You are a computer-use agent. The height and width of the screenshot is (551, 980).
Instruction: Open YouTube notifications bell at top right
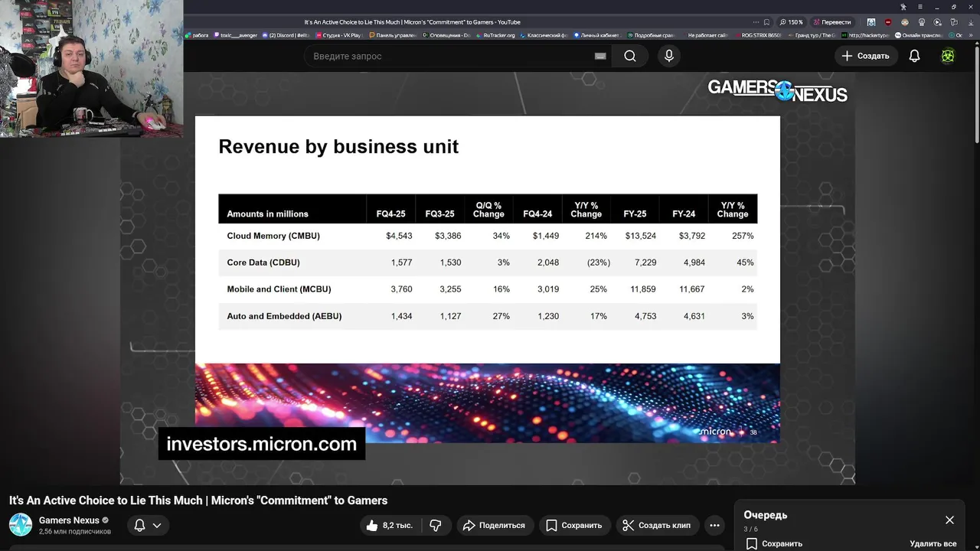pos(914,56)
